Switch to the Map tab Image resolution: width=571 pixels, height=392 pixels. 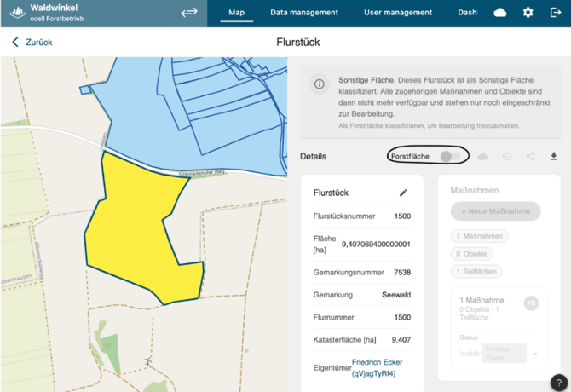point(236,13)
